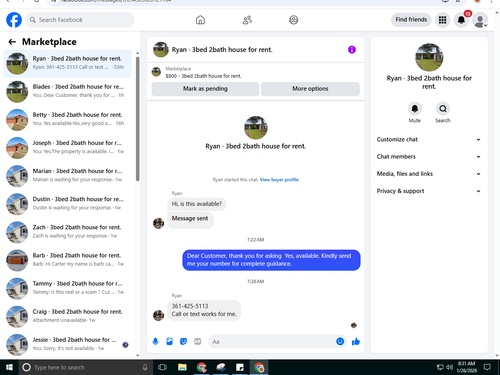This screenshot has width=500, height=375.
Task: Open the $800 3bed 2bath listing link
Action: coord(203,76)
